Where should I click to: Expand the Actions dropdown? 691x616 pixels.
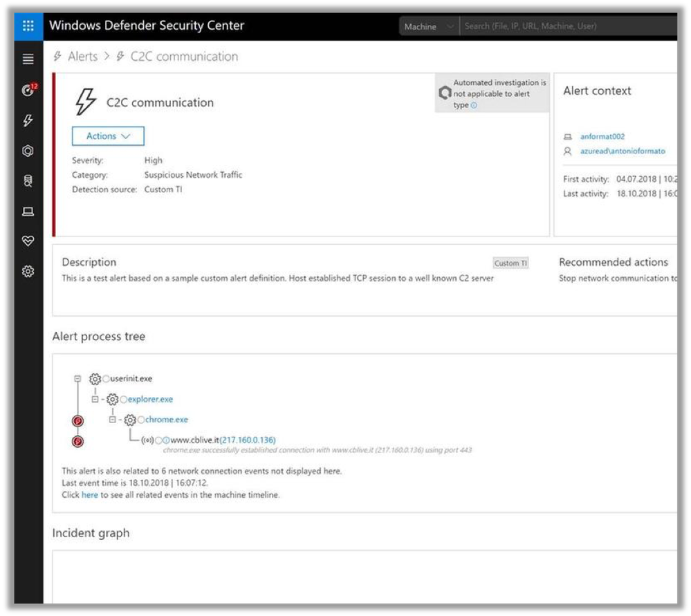point(108,136)
